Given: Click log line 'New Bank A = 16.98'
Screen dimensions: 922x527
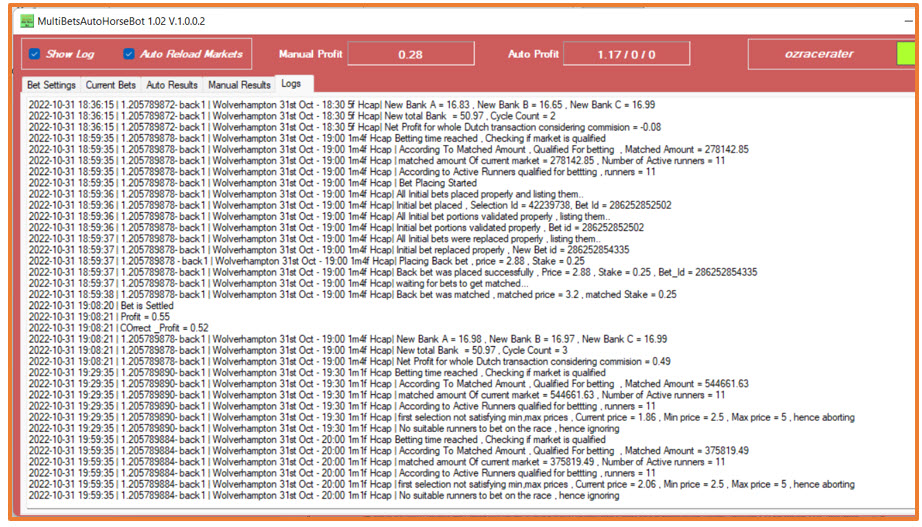Looking at the screenshot, I should tap(348, 339).
